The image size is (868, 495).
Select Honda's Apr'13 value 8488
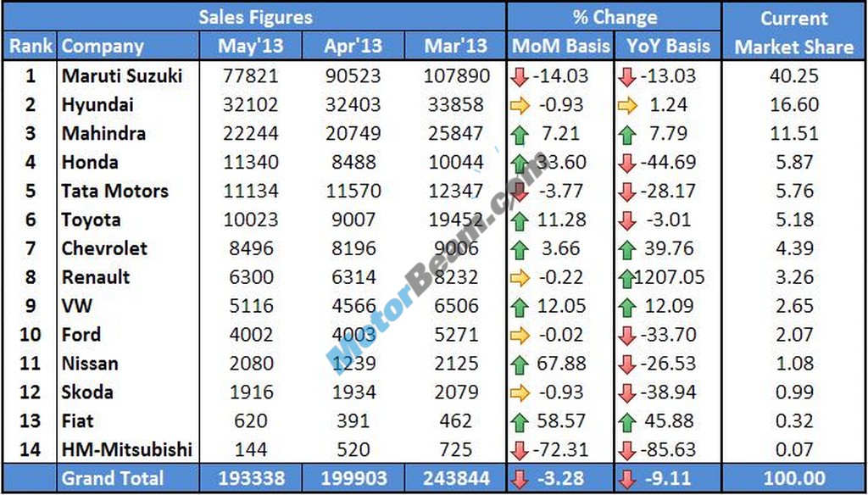(353, 162)
